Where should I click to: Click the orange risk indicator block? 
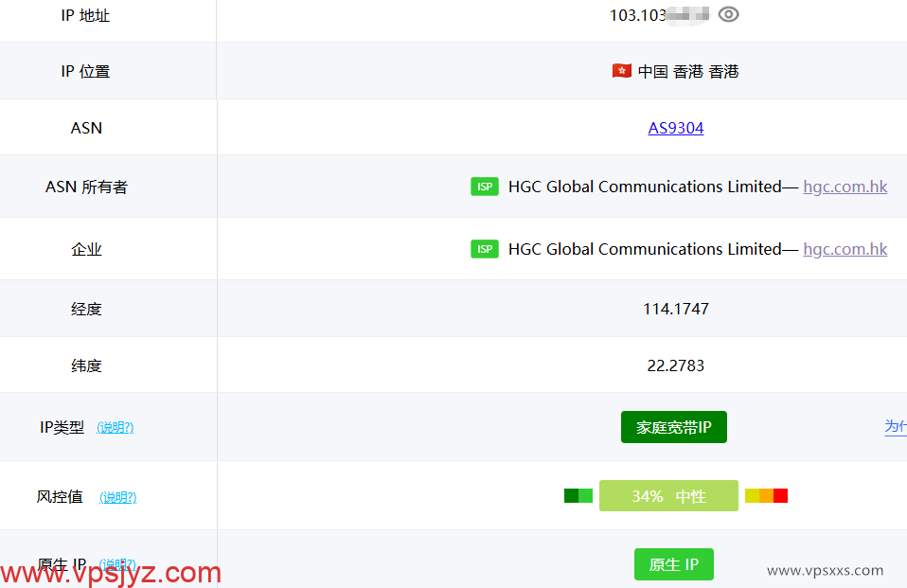point(767,495)
